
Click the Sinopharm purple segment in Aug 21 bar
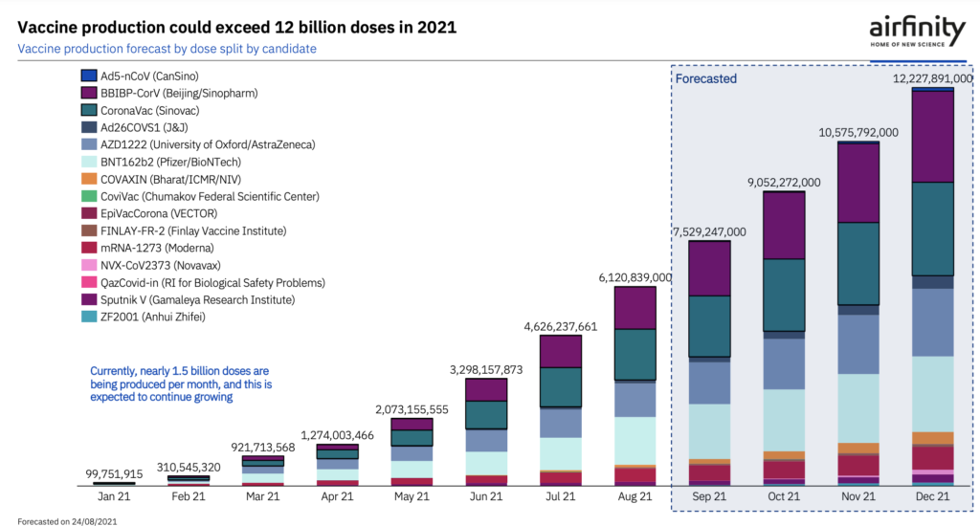point(635,308)
